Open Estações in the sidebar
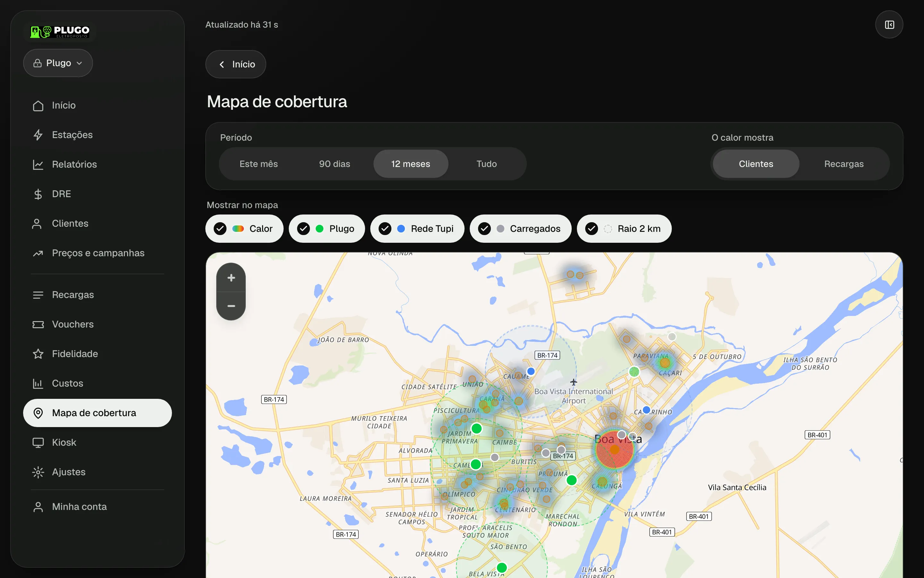The image size is (924, 578). point(97,135)
